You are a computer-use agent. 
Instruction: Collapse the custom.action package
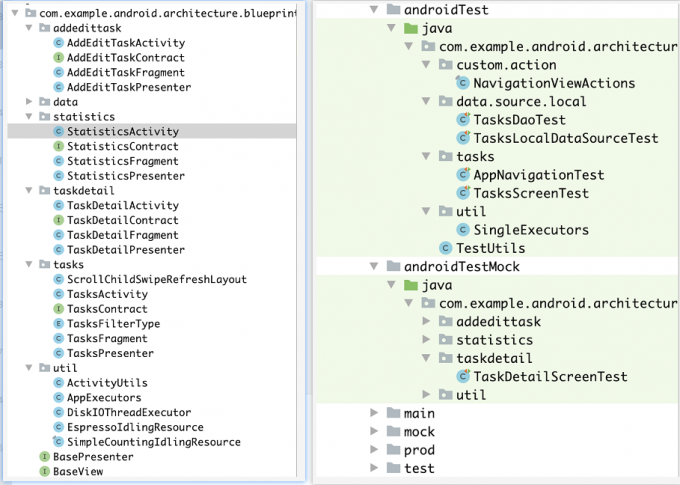427,64
